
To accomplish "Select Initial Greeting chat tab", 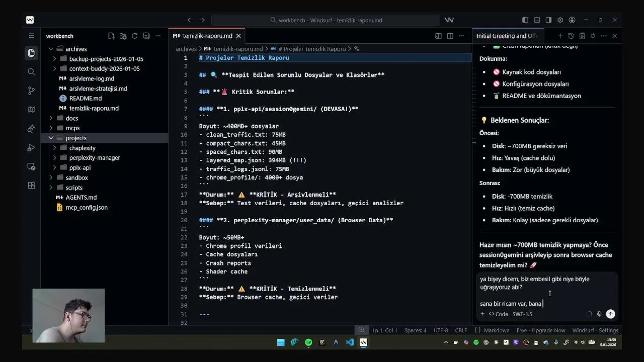I will tap(507, 36).
